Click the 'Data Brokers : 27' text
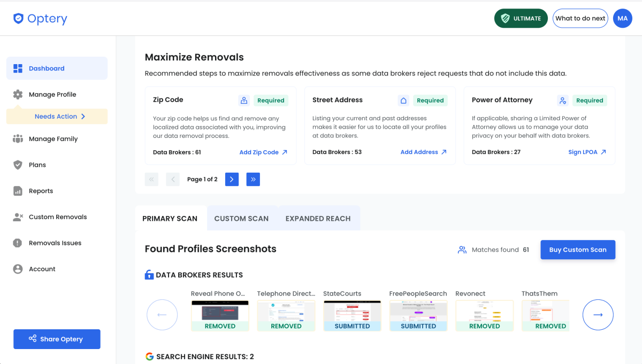 coord(496,152)
